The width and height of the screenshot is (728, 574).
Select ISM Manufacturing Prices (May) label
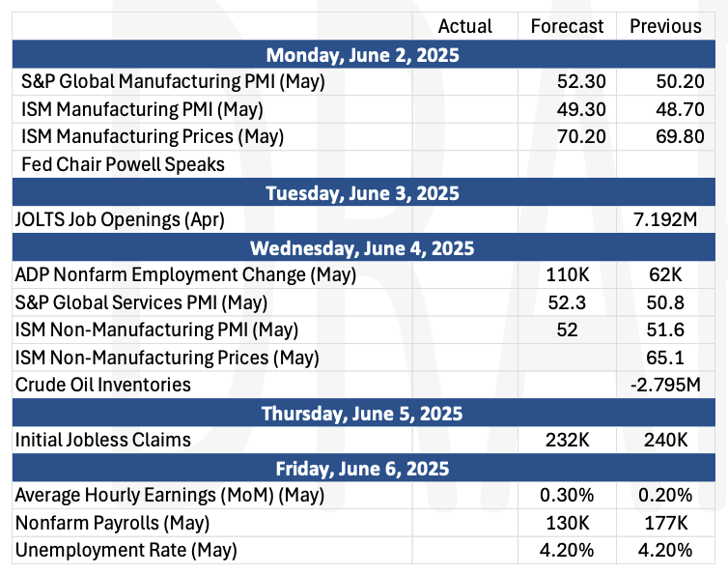[x=153, y=136]
